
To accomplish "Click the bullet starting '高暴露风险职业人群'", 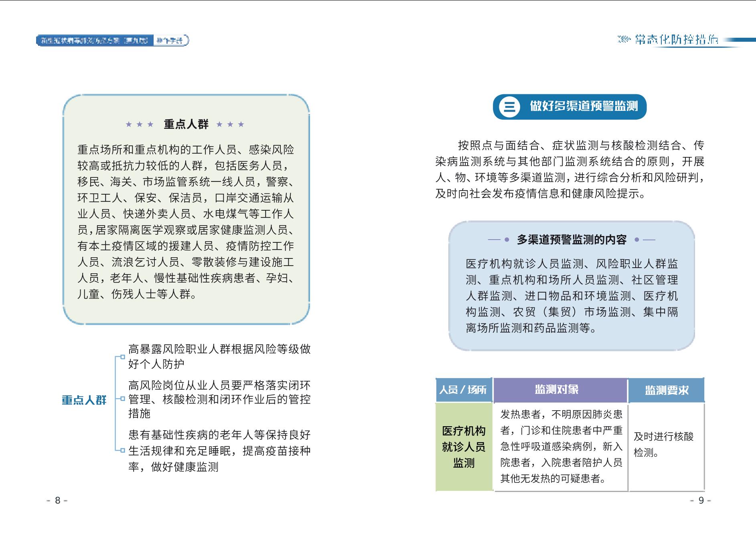I will point(219,356).
